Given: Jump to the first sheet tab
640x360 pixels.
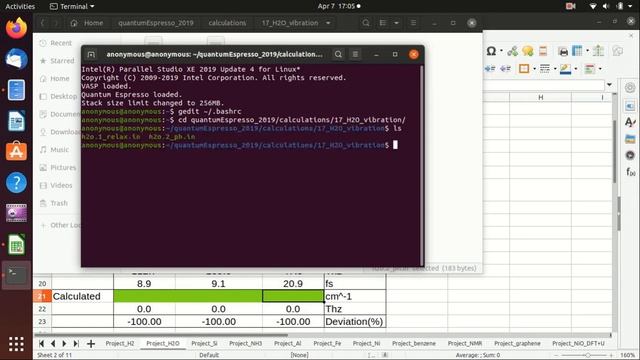Looking at the screenshot, I should 41,344.
